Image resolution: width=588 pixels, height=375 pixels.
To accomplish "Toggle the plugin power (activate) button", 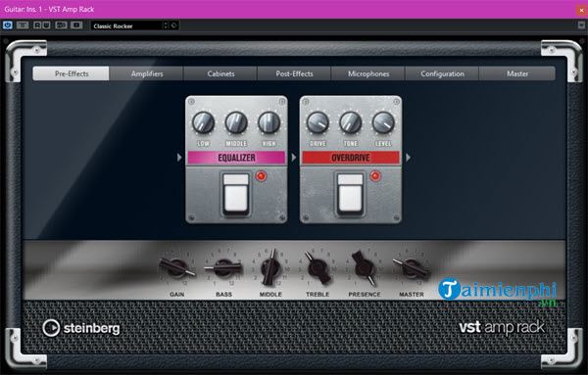I will (8, 25).
